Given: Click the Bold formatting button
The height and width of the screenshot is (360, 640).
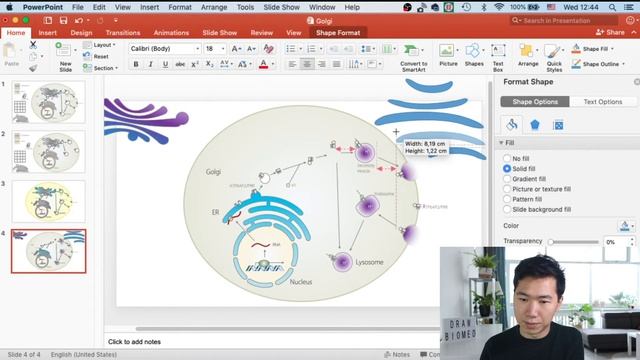Looking at the screenshot, I should (x=136, y=64).
